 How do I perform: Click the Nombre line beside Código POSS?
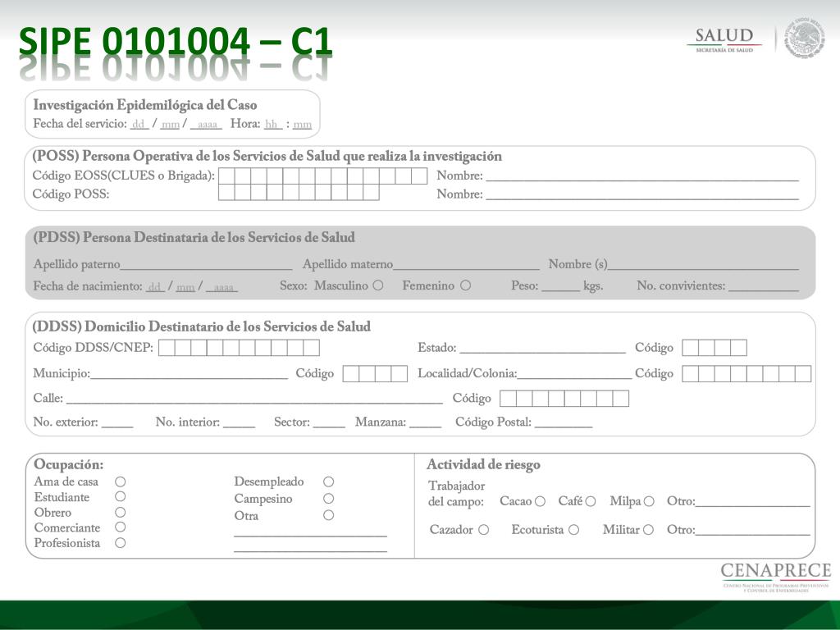[642, 194]
